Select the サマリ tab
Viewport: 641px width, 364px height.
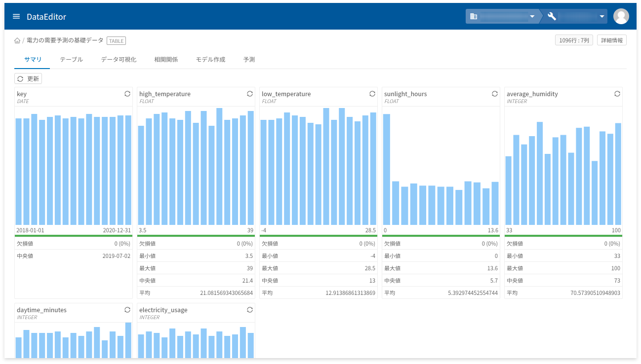point(33,60)
